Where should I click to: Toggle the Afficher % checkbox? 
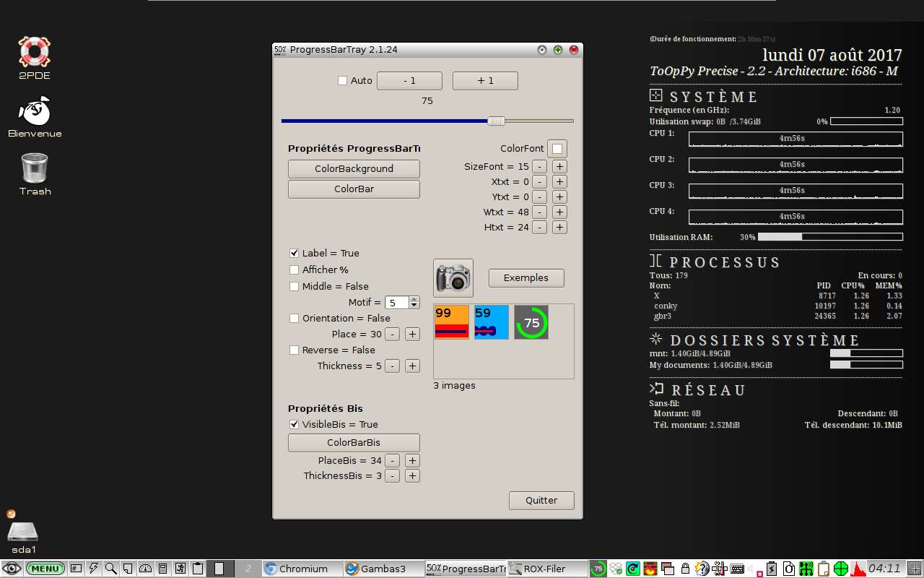[x=295, y=270]
